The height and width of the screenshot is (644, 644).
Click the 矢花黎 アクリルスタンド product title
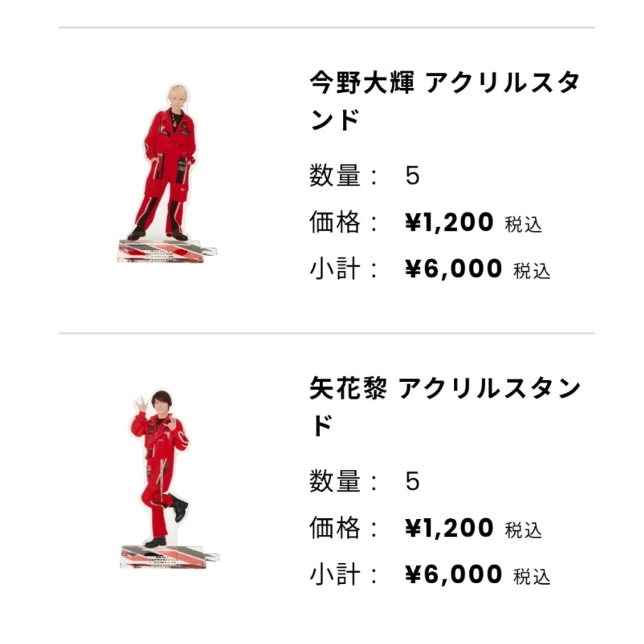click(x=445, y=407)
